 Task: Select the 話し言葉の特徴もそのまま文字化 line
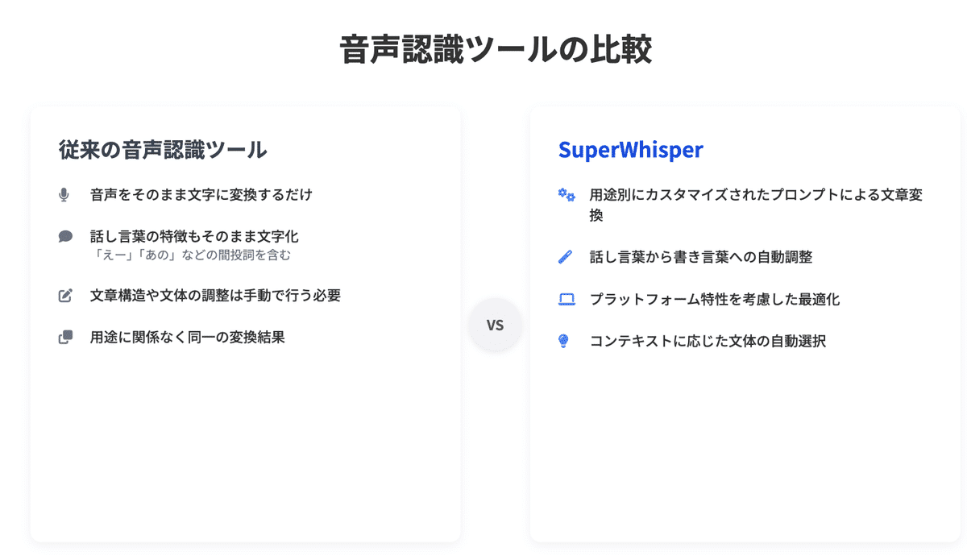194,236
